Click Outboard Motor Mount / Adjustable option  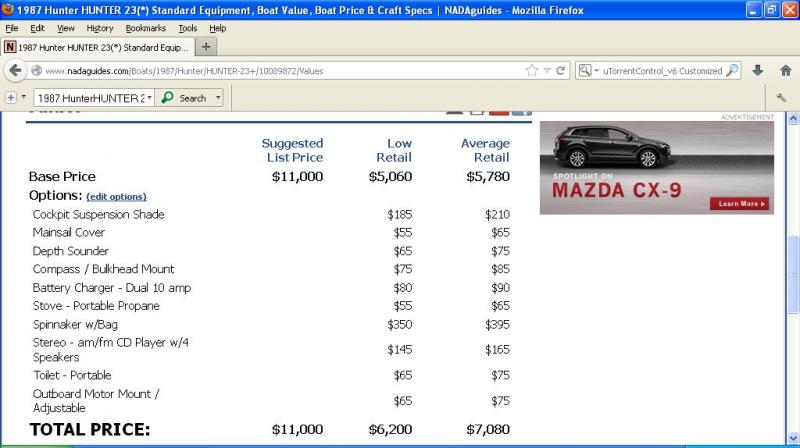(x=96, y=401)
